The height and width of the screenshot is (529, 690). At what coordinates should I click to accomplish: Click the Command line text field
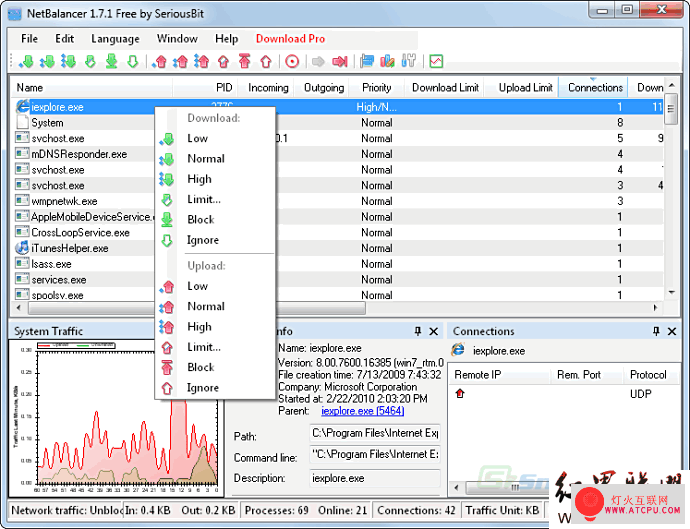(375, 455)
